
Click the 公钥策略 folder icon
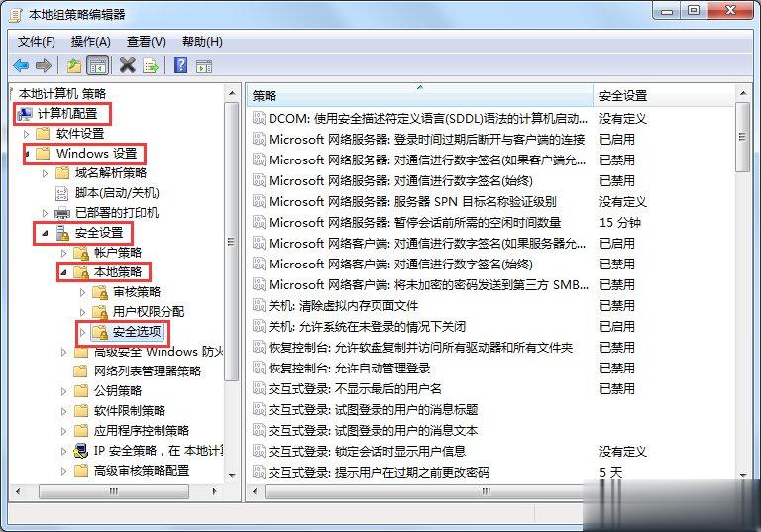click(81, 391)
